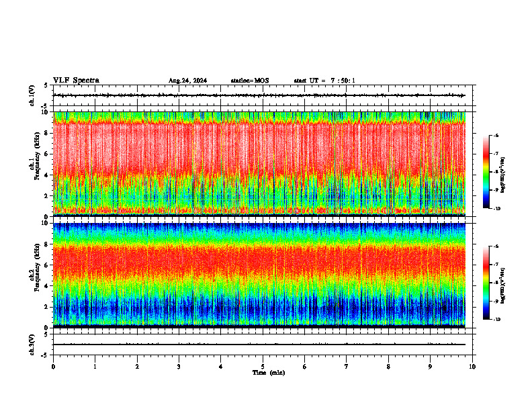Click the "6" kHz tick of ch.2 spectrogram

[x=46, y=265]
